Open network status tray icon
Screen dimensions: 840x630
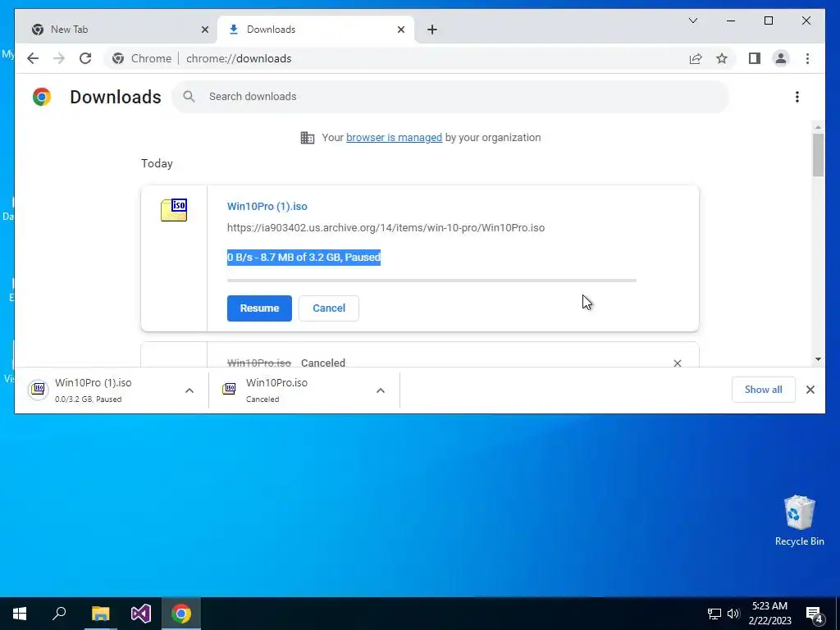click(714, 614)
